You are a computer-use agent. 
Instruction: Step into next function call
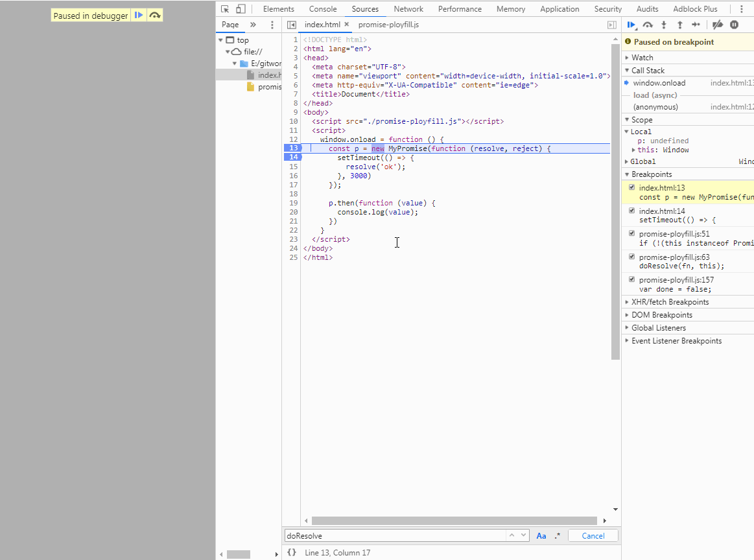tap(664, 25)
